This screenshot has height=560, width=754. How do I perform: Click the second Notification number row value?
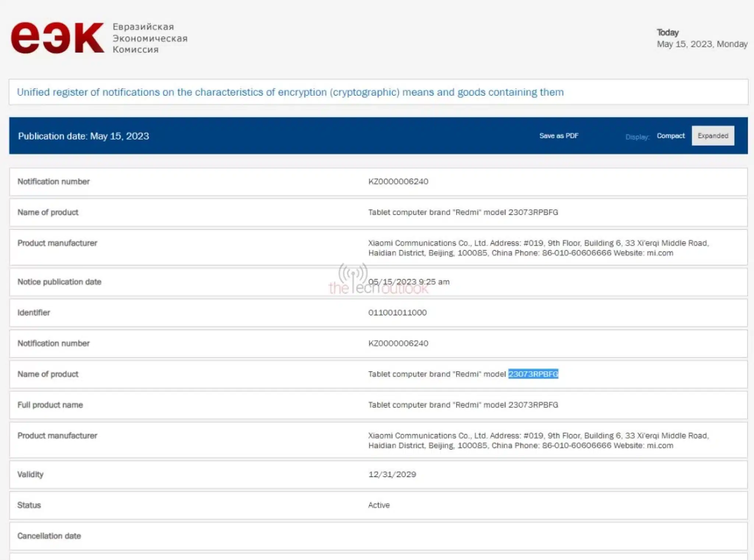pos(398,344)
